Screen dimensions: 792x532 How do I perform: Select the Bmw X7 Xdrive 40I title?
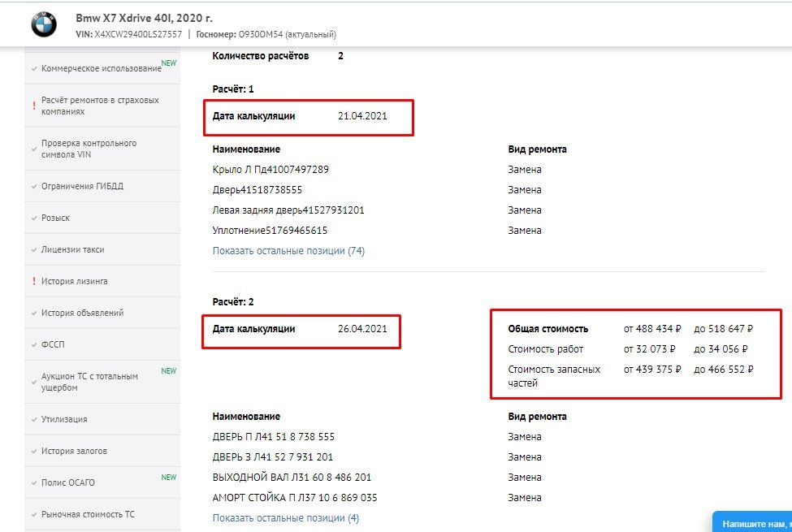pyautogui.click(x=144, y=18)
